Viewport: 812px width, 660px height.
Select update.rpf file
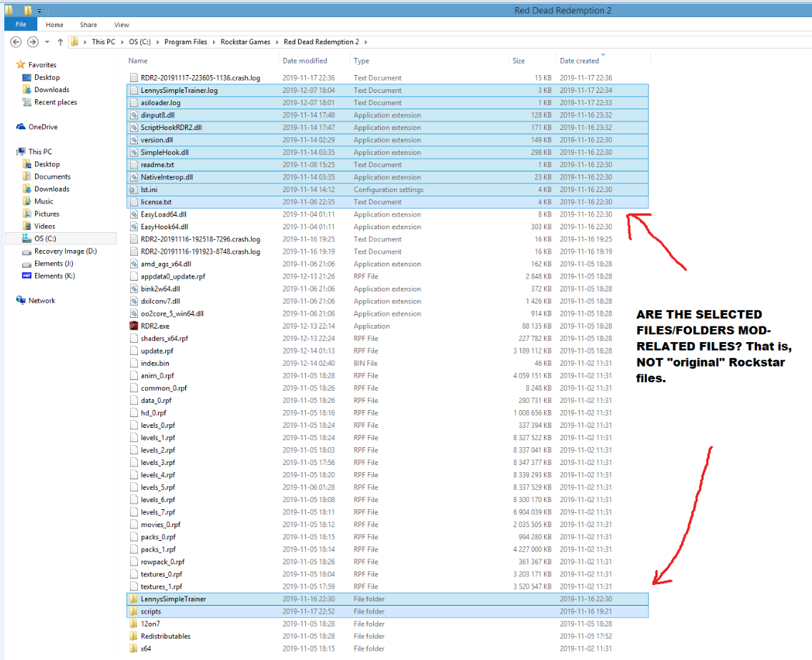[x=387, y=351]
